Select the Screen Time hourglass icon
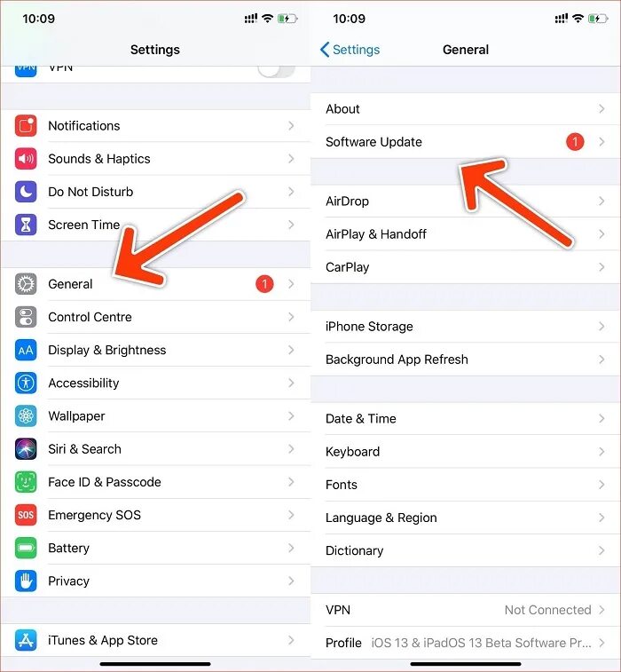 [x=26, y=225]
